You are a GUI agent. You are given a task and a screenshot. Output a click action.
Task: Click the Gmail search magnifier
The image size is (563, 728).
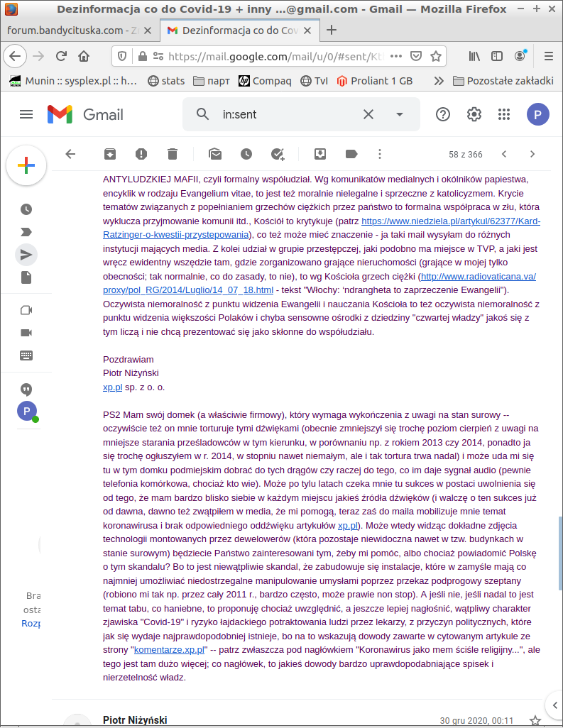point(202,114)
